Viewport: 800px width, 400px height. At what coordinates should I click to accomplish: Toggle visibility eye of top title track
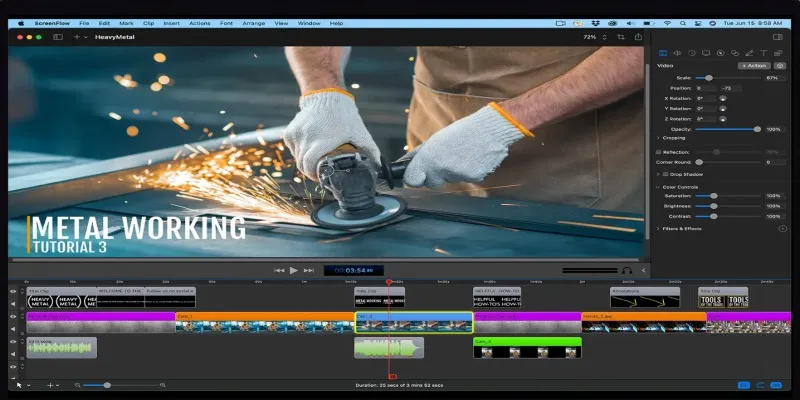[13, 291]
